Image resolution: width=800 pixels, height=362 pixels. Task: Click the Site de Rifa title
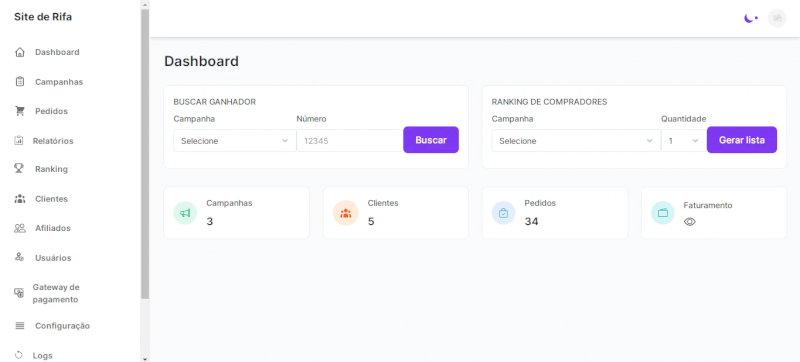tap(43, 17)
